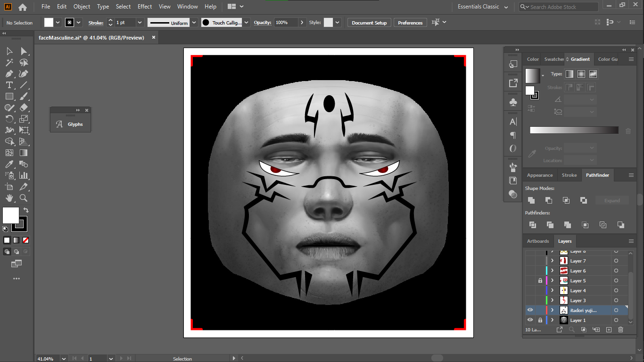Click Minus Front shape mode icon
The height and width of the screenshot is (362, 644).
549,200
